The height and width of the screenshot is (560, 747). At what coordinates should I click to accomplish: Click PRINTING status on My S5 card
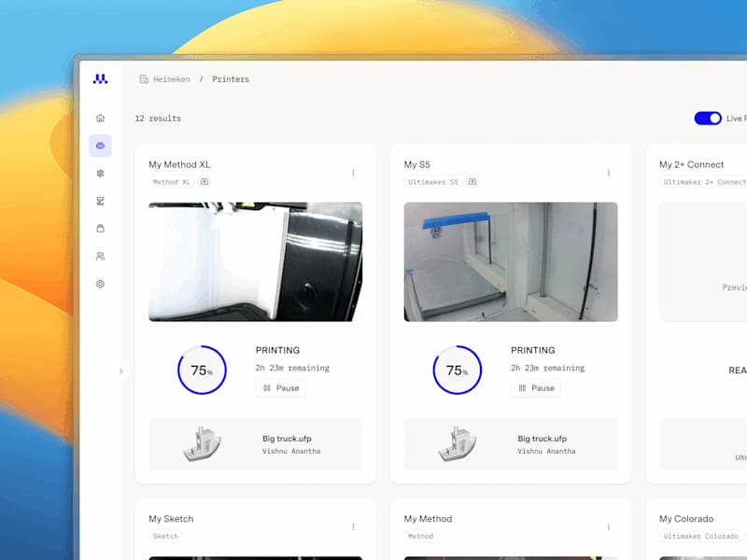(x=533, y=350)
